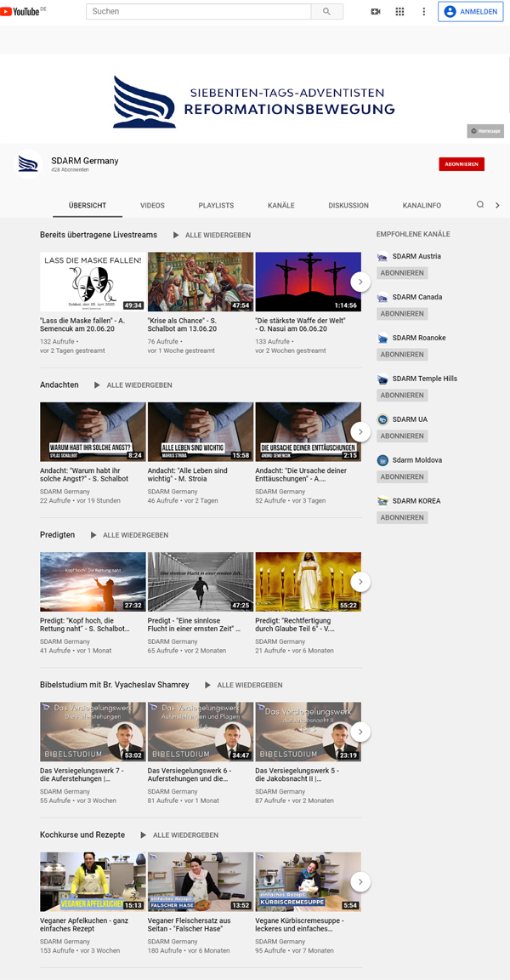Click SDARM Temple Hills channel avatar
The width and height of the screenshot is (510, 980).
pos(382,379)
